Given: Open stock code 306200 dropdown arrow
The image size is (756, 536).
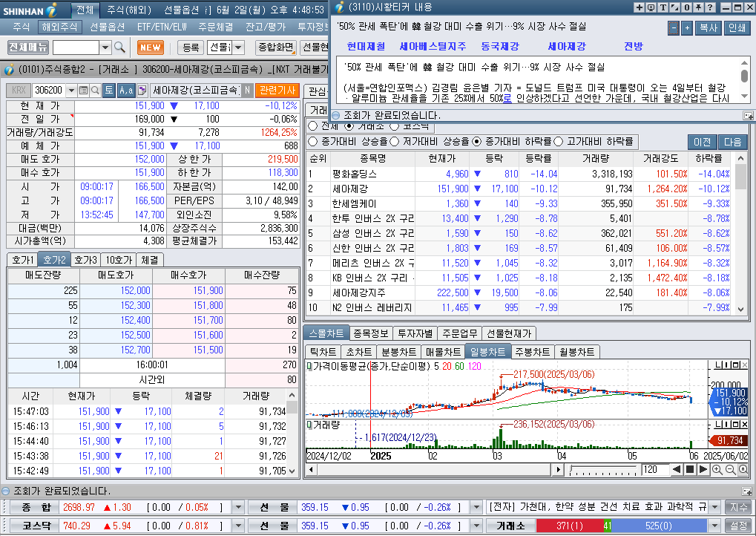Looking at the screenshot, I should pos(71,91).
